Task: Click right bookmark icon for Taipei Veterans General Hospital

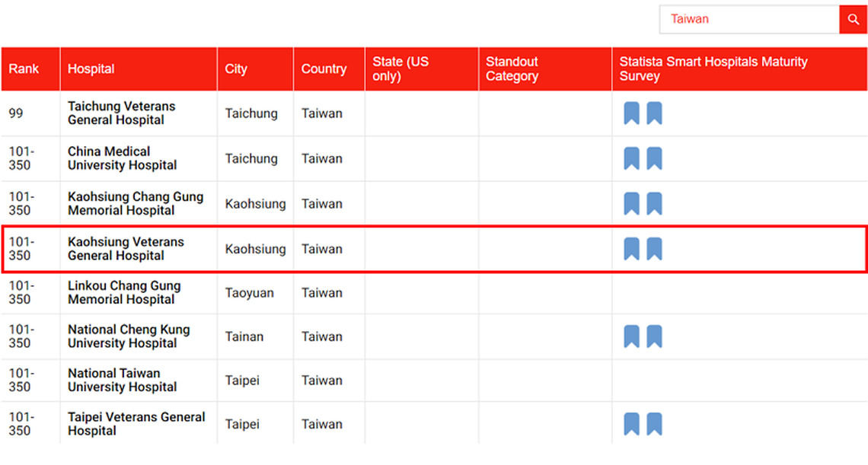Action: (654, 424)
